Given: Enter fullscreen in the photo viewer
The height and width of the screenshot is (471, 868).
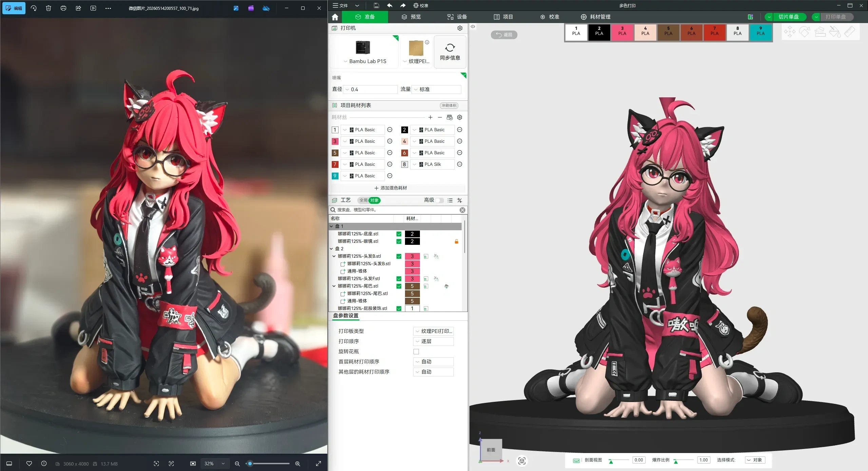Looking at the screenshot, I should (x=318, y=464).
